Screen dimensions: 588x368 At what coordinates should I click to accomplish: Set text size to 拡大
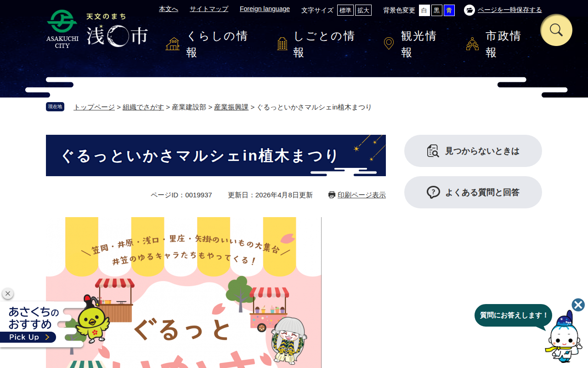coord(363,10)
